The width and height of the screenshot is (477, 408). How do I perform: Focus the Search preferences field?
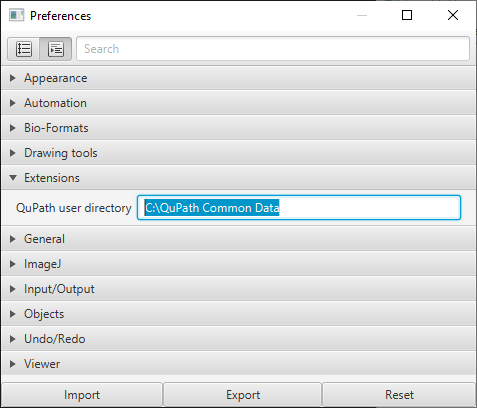(x=273, y=49)
